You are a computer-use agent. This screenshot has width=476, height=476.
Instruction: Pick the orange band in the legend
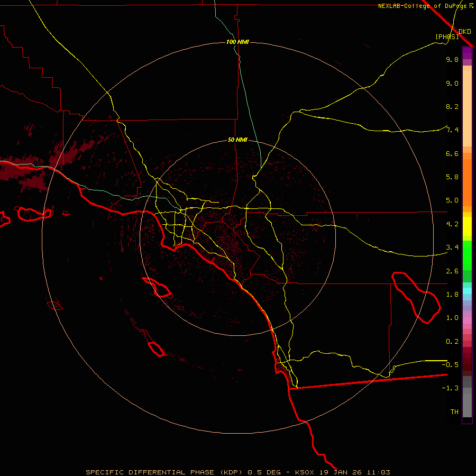pos(467,183)
